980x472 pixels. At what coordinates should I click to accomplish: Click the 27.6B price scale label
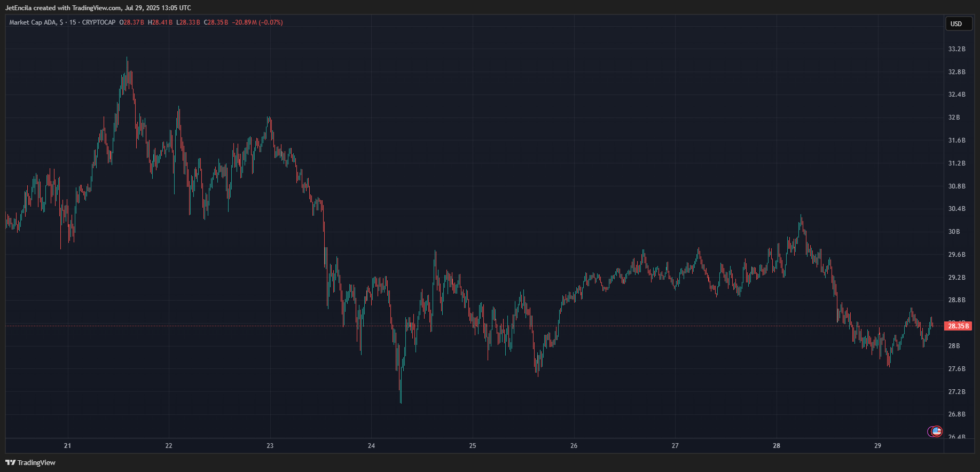(957, 369)
